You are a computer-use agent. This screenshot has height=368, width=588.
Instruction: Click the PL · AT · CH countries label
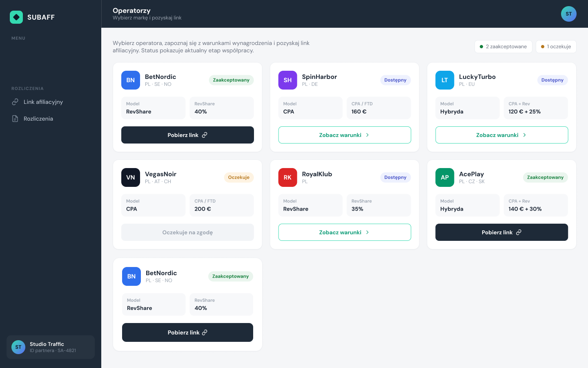pos(158,182)
